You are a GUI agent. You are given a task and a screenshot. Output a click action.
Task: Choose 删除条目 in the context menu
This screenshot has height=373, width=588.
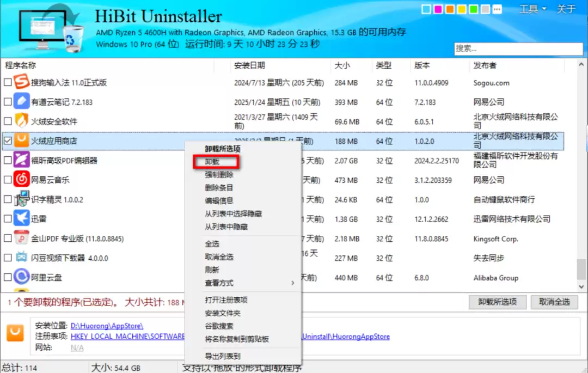[219, 188]
